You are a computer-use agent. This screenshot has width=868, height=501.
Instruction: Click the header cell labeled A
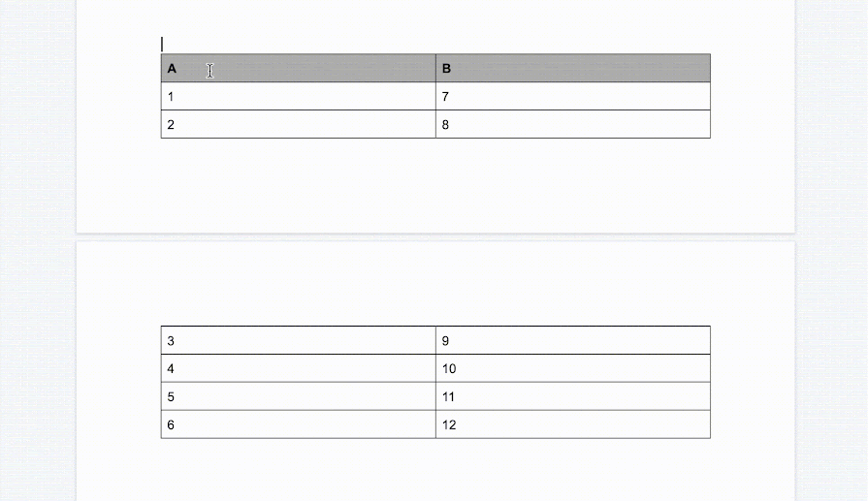click(299, 68)
